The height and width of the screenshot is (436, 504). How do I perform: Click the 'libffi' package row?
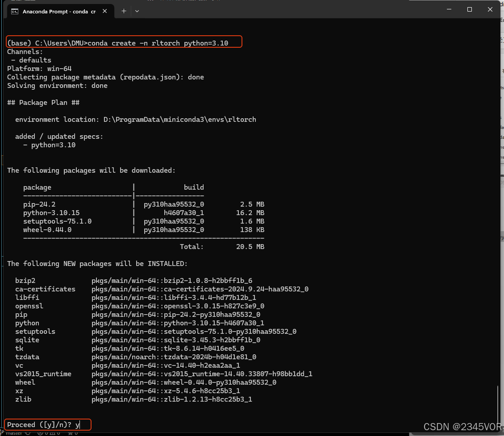pyautogui.click(x=136, y=298)
